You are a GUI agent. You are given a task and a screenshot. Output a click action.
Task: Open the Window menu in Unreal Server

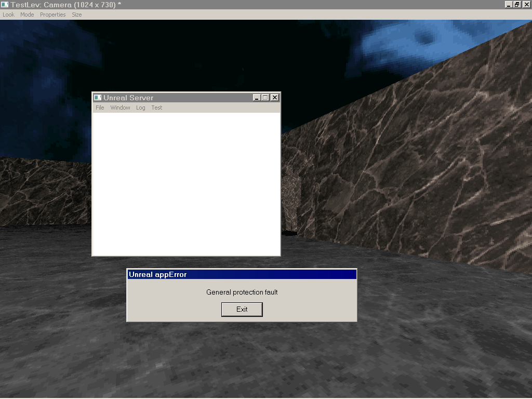(x=120, y=108)
